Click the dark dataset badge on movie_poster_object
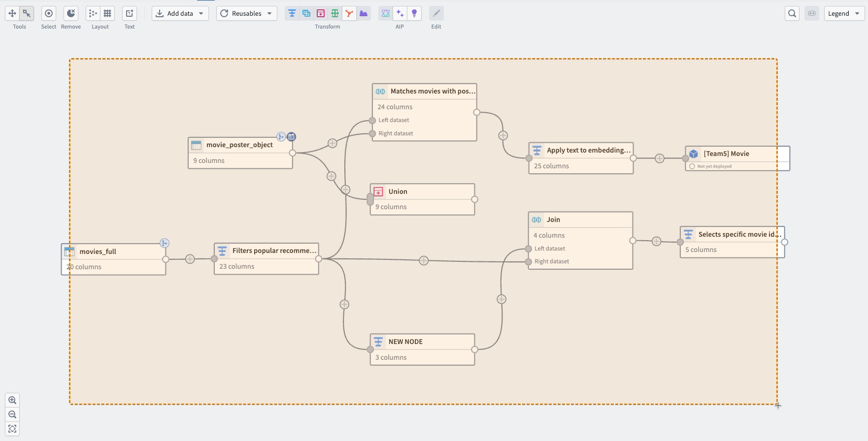The image size is (868, 441). (x=292, y=136)
